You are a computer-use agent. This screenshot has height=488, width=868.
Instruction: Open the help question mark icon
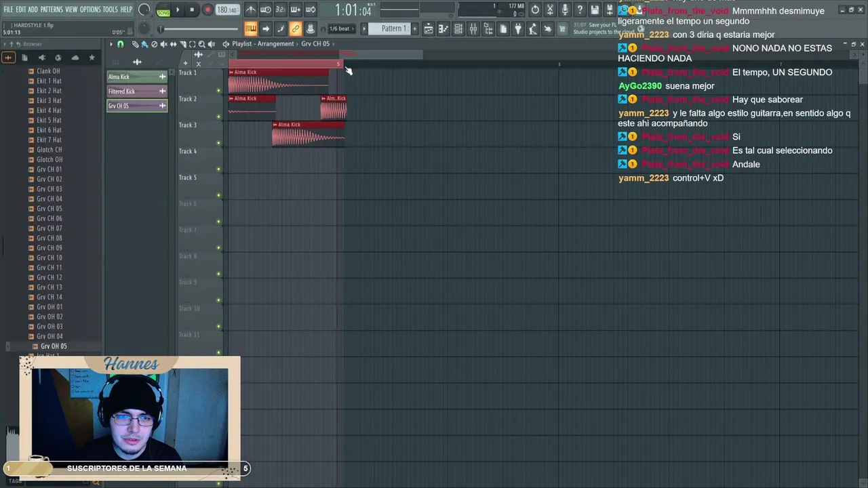580,9
